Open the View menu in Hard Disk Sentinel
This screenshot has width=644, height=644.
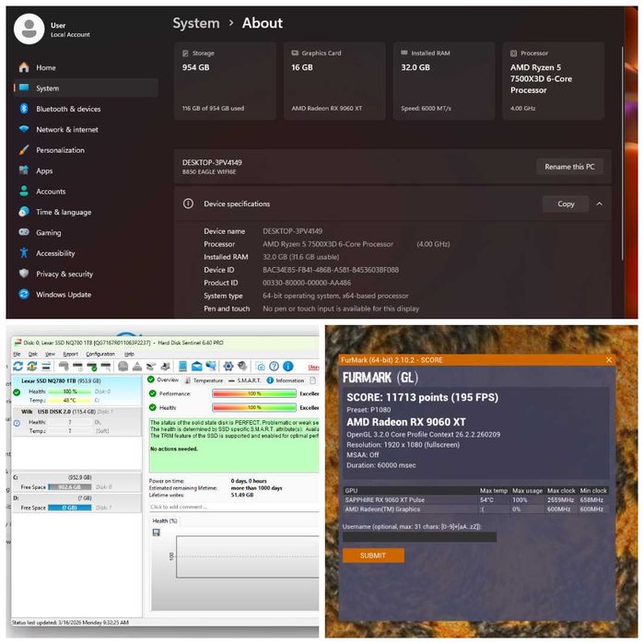pyautogui.click(x=50, y=354)
